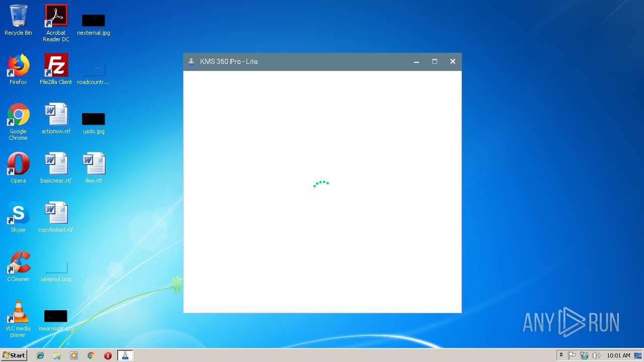Select basicnear.rtf document icon
This screenshot has width=644, height=362.
pos(56,168)
